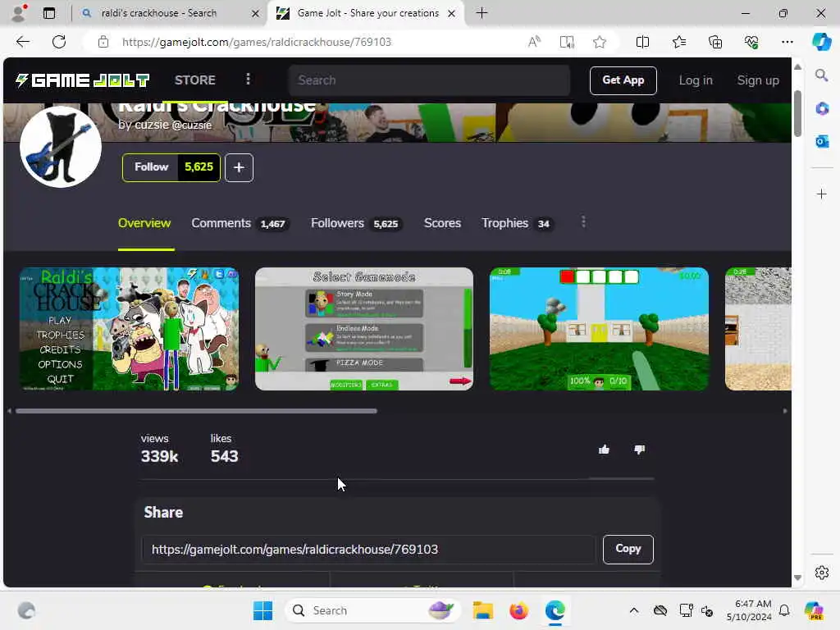
Task: Launch Firefox from the taskbar
Action: [518, 610]
